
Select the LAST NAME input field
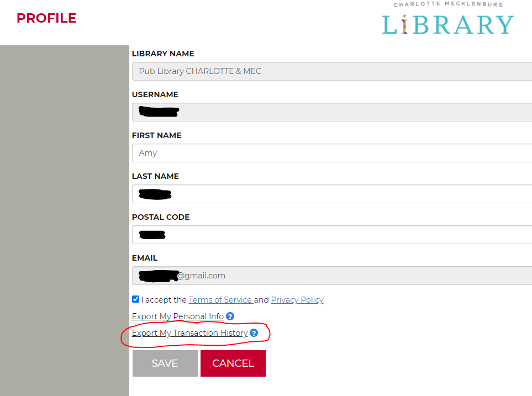(x=331, y=194)
